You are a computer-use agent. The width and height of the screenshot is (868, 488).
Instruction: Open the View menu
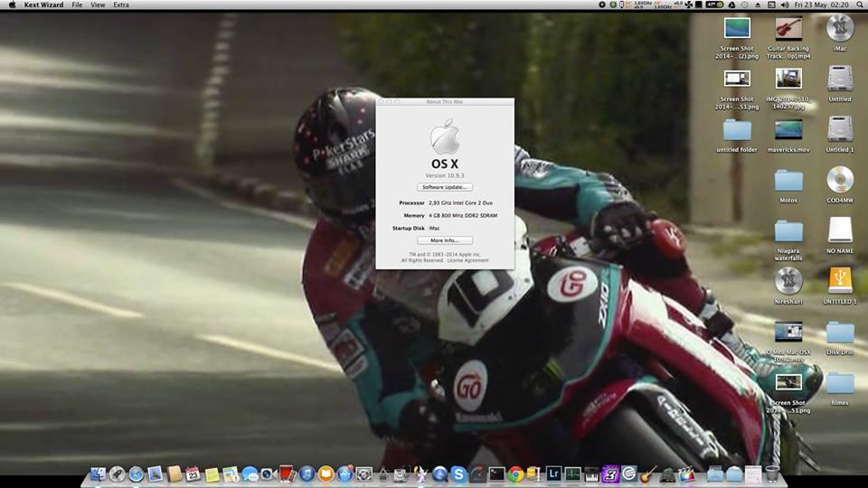coord(98,5)
